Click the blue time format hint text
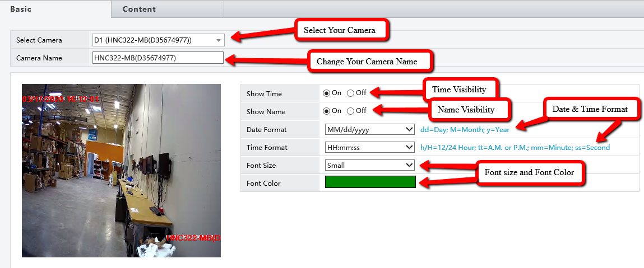This screenshot has height=268, width=644. click(515, 148)
